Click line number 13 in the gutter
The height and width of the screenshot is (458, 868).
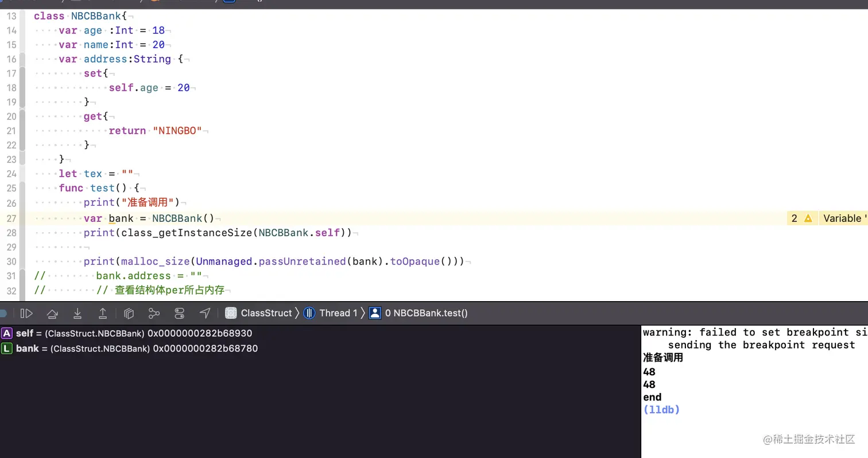[x=11, y=16]
